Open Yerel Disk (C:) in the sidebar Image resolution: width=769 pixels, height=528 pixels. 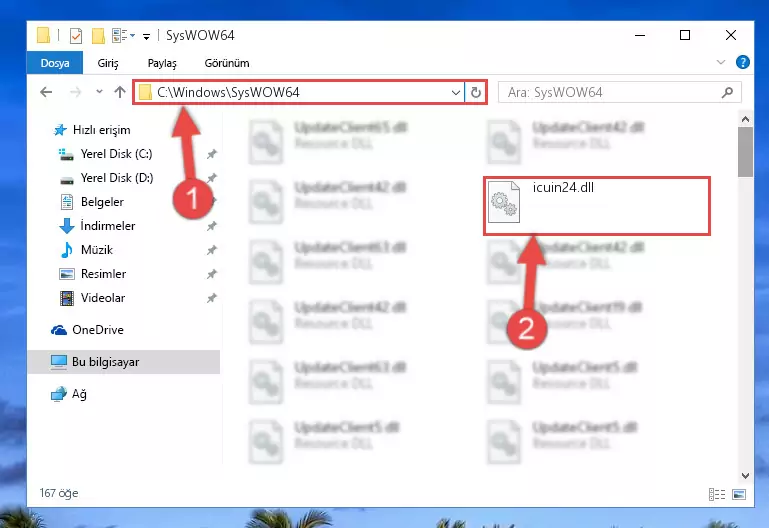click(x=116, y=154)
